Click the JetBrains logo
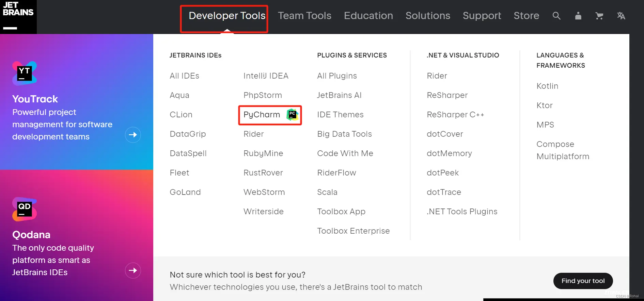Screen dimensions: 644x301 click(x=18, y=17)
